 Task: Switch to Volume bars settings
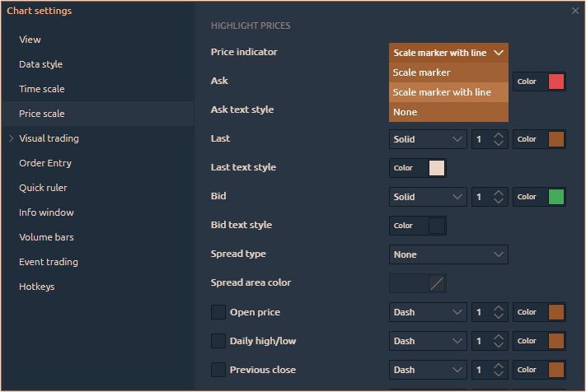(x=46, y=237)
